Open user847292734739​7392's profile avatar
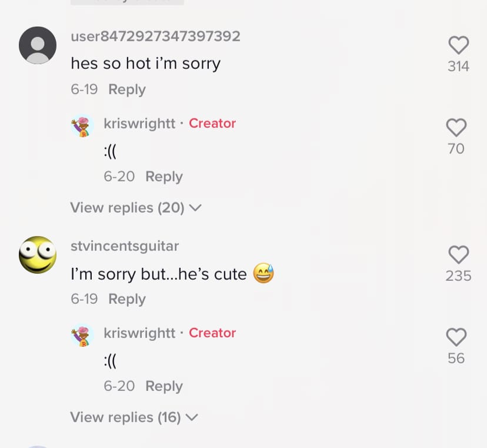This screenshot has width=487, height=448. pyautogui.click(x=38, y=45)
